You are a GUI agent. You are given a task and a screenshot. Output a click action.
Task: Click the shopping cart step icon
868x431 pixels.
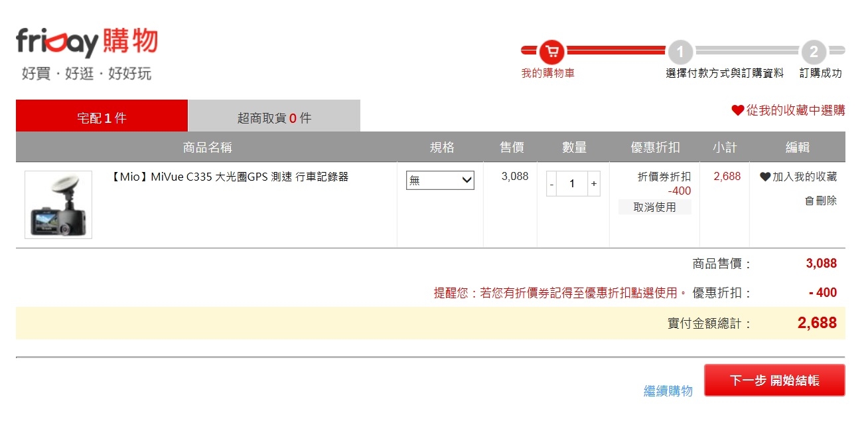click(x=551, y=51)
